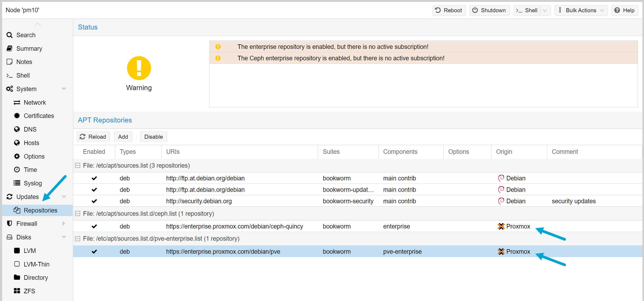Collapse the /etc/apt/sources.list file group

pyautogui.click(x=78, y=165)
